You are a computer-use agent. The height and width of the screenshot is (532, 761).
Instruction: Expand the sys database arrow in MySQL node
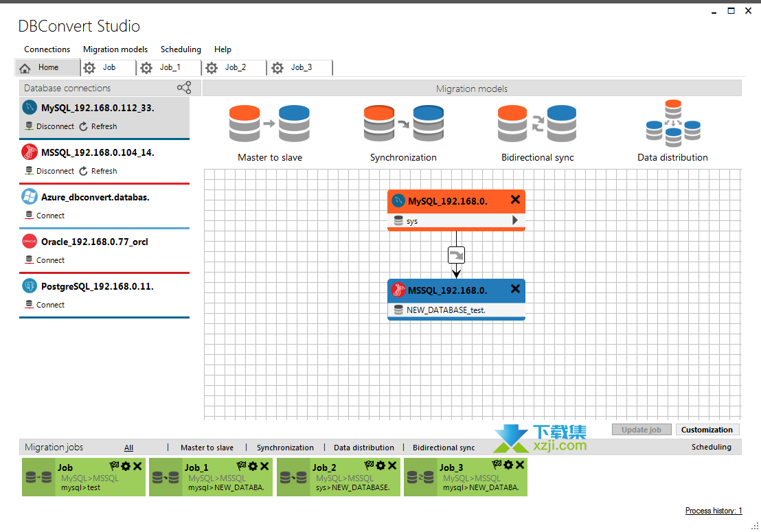click(x=515, y=220)
